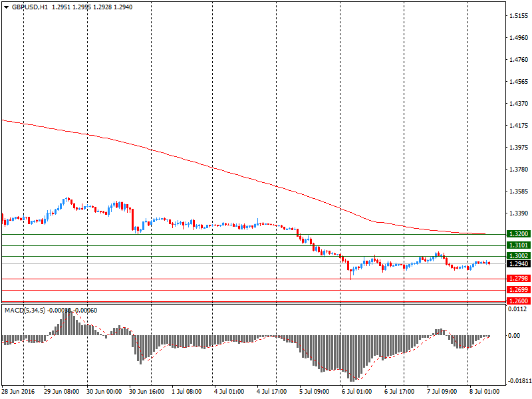Click the 1.3390 price axis value
The image size is (532, 399).
[519, 213]
